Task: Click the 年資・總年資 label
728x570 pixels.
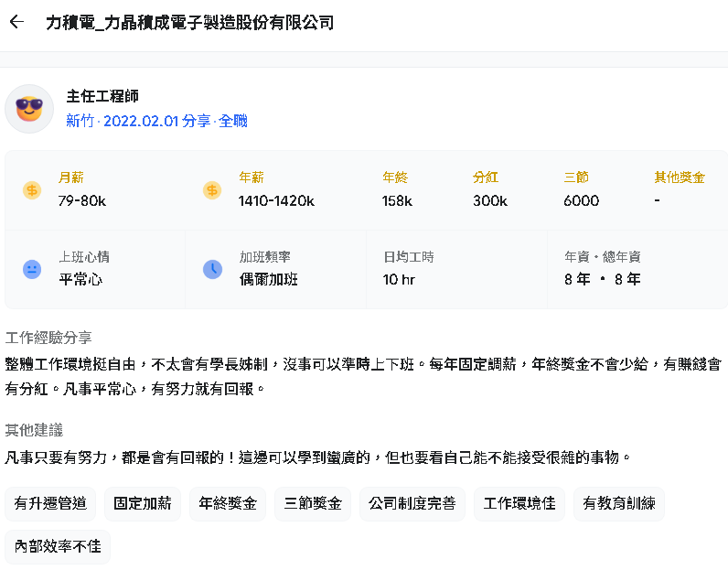Action: [x=602, y=257]
